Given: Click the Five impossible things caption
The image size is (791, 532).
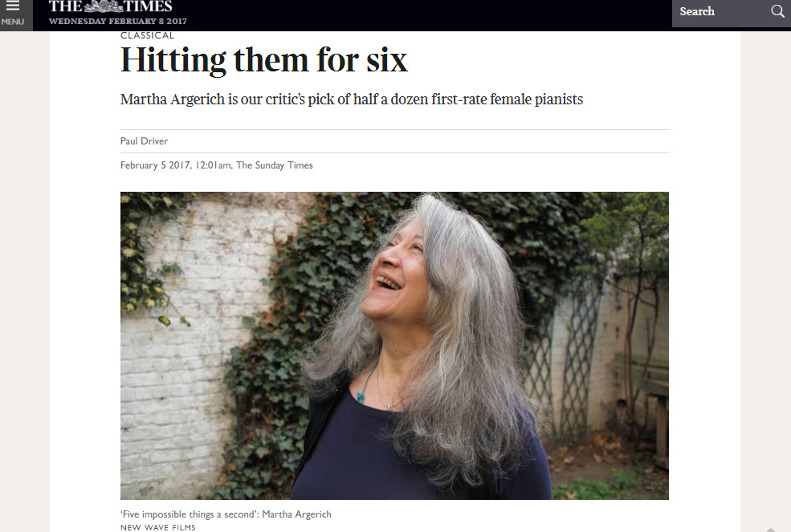Looking at the screenshot, I should 226,514.
